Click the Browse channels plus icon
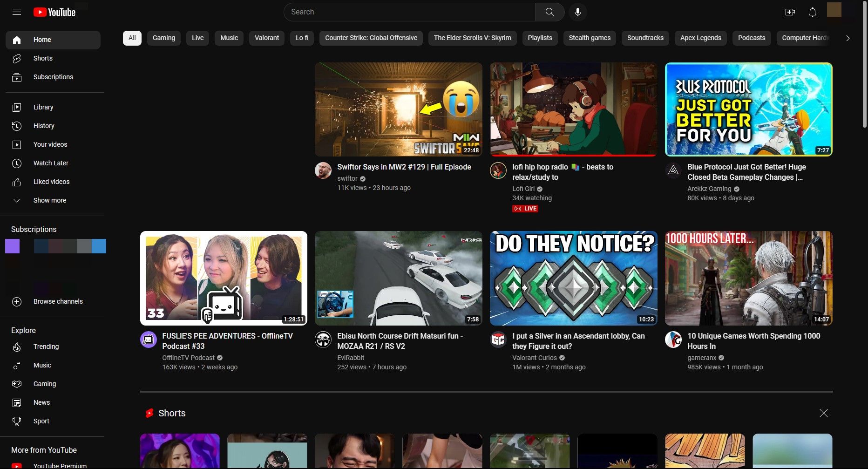The width and height of the screenshot is (868, 469). (17, 302)
